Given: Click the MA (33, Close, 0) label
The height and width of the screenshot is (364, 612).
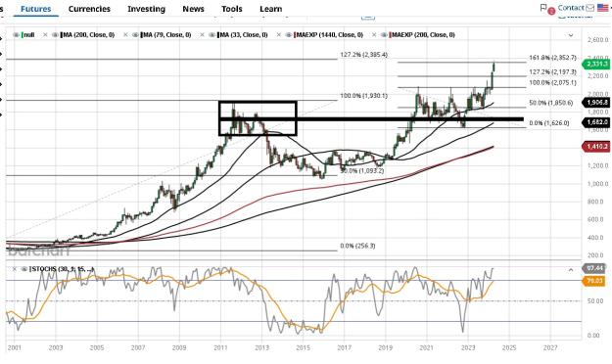Looking at the screenshot, I should click(x=244, y=35).
